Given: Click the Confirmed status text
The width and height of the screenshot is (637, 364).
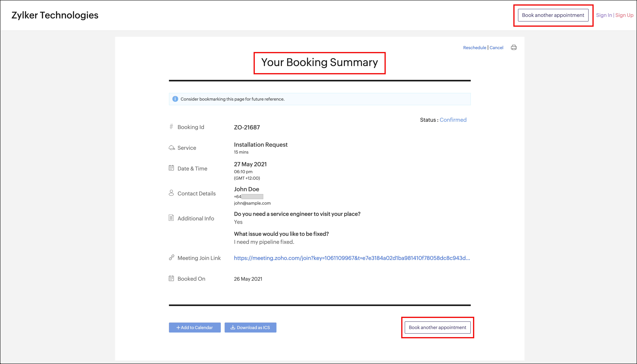Looking at the screenshot, I should pyautogui.click(x=453, y=120).
